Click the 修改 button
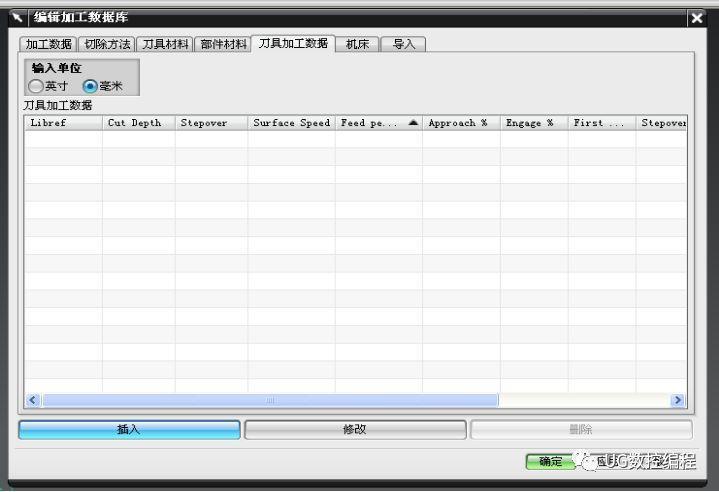 tap(355, 430)
